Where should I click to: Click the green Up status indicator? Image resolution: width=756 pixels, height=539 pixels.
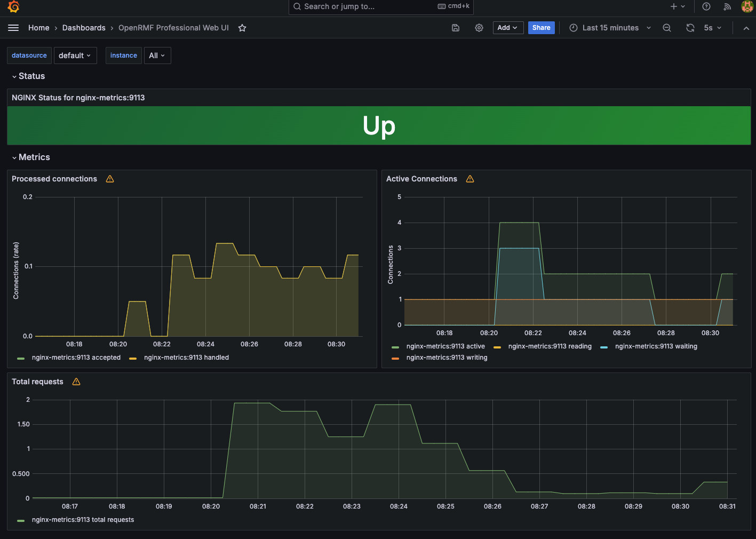[379, 125]
